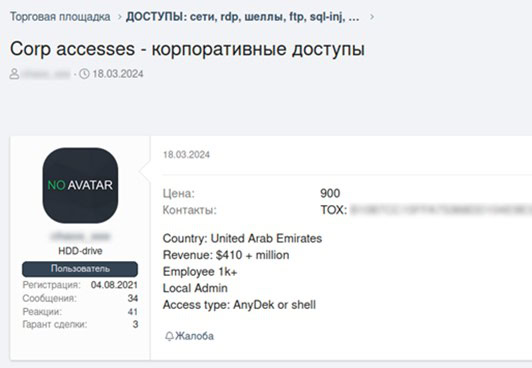Click the Контакты label

190,210
